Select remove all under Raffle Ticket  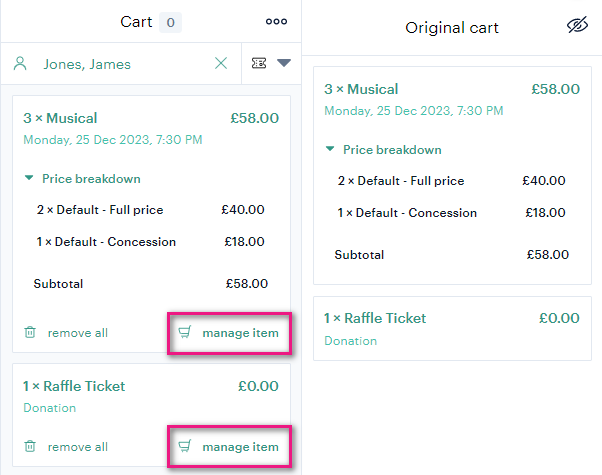point(78,447)
